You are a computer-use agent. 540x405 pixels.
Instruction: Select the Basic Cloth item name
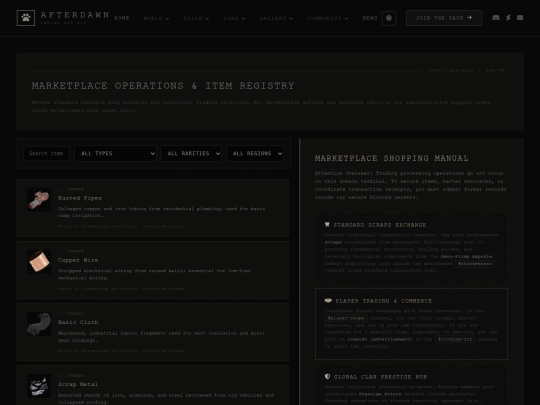coord(78,322)
